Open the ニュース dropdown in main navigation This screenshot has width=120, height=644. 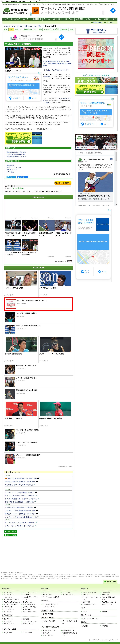(26, 19)
